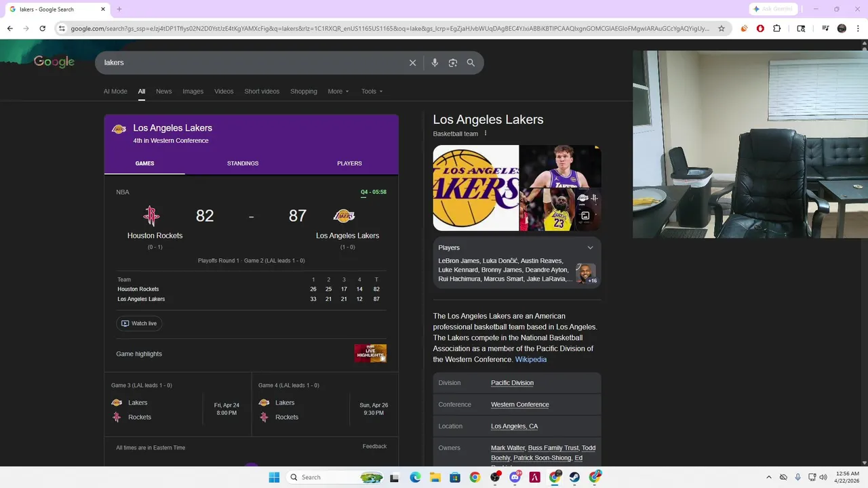The width and height of the screenshot is (868, 488).
Task: Click the Houston Rockets team logo
Action: click(x=151, y=216)
